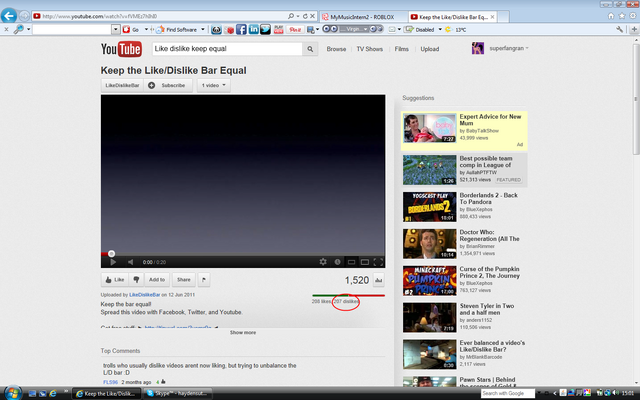Subscribe to the LikeDislikeBar channel

[168, 85]
